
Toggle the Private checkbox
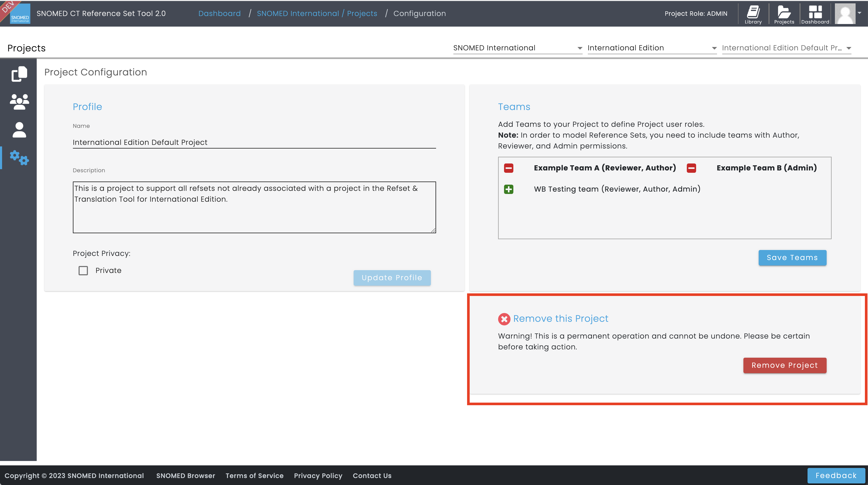83,271
